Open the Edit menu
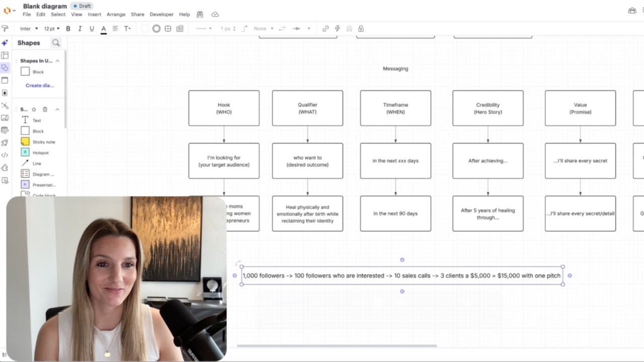 (x=41, y=15)
